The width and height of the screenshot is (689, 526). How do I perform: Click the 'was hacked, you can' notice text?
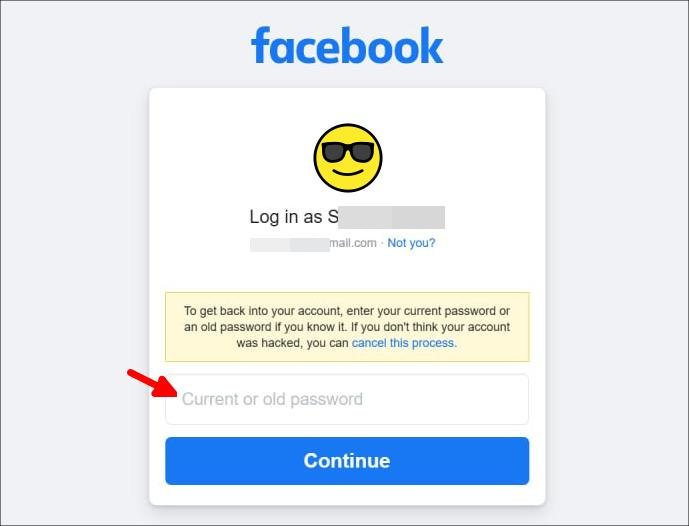292,343
